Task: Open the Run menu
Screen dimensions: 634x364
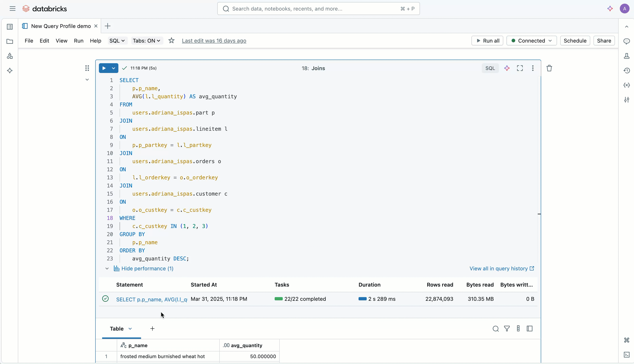Action: 78,41
